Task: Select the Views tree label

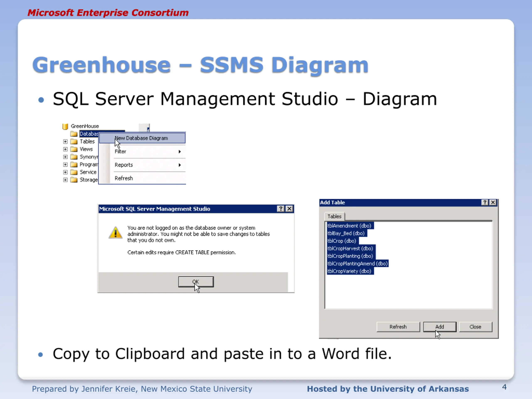Action: click(x=86, y=149)
